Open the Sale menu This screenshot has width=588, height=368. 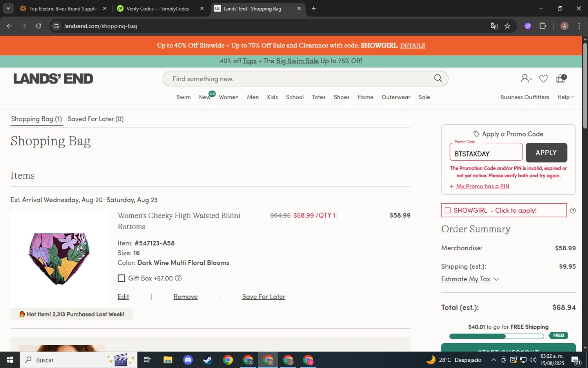click(424, 97)
